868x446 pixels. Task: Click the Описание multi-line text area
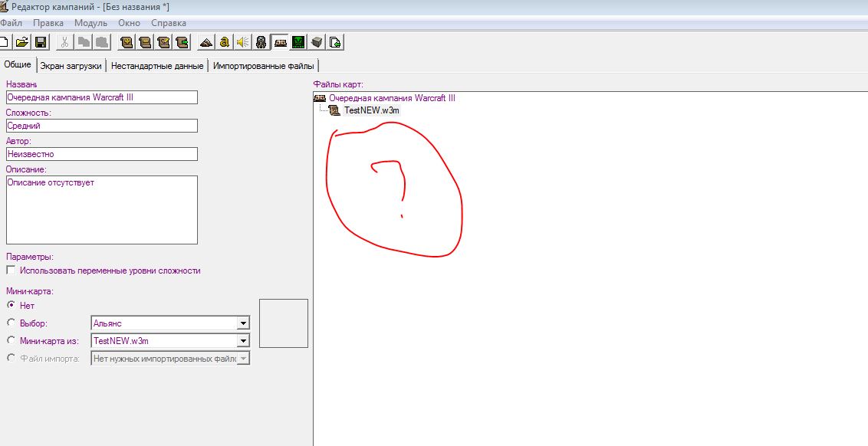coord(102,210)
